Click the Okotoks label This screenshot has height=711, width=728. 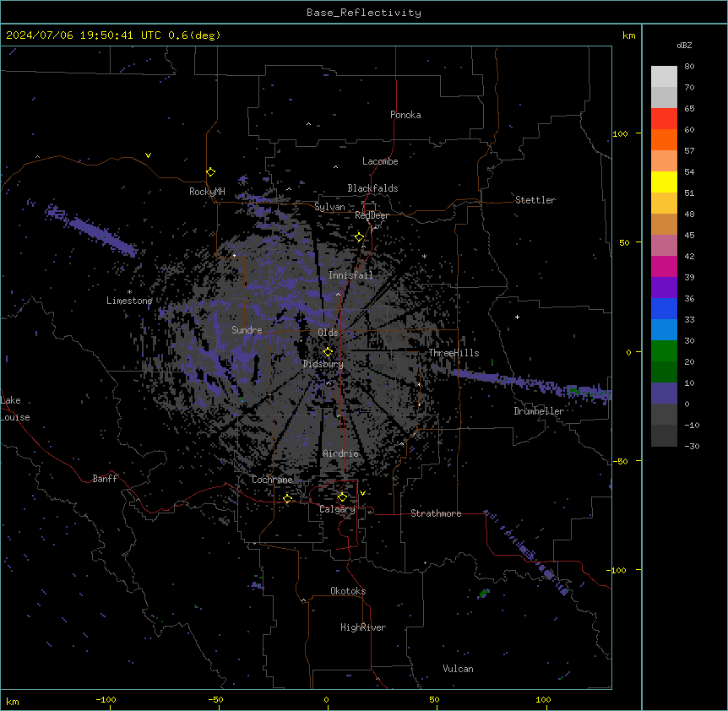pyautogui.click(x=348, y=591)
